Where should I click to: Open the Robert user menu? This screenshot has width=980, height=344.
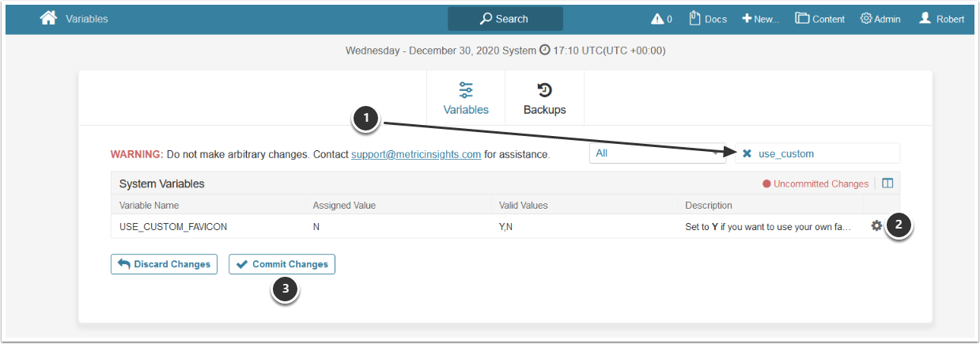point(941,19)
